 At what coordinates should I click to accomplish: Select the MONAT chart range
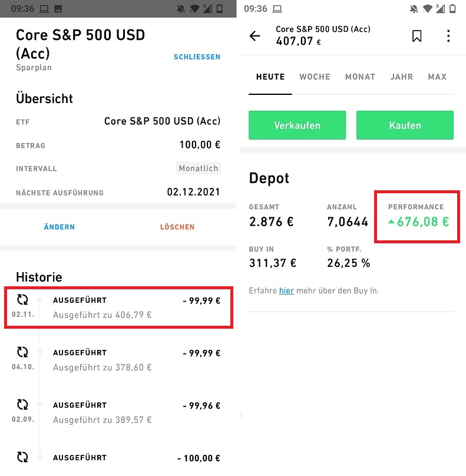[x=360, y=77]
